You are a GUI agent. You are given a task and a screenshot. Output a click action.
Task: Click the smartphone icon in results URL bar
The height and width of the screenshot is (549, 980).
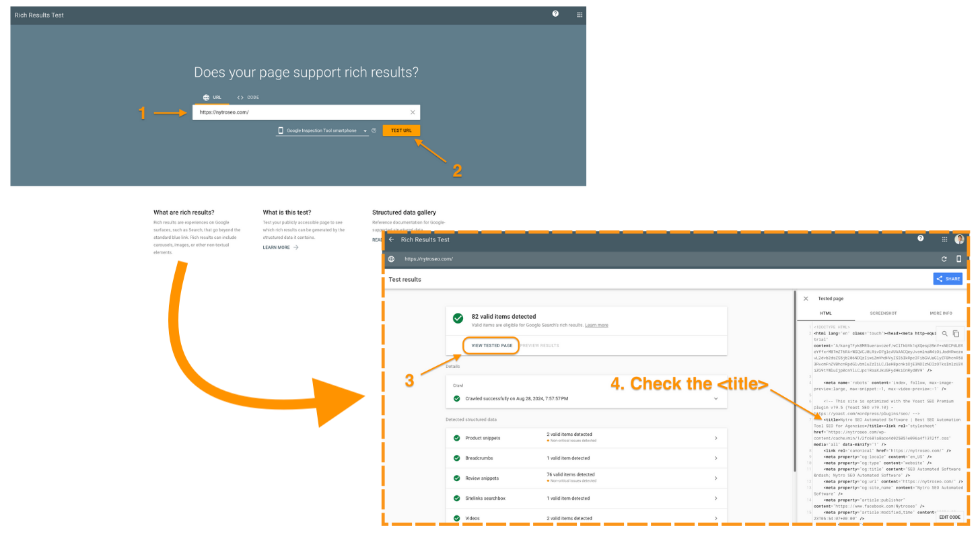click(x=959, y=259)
